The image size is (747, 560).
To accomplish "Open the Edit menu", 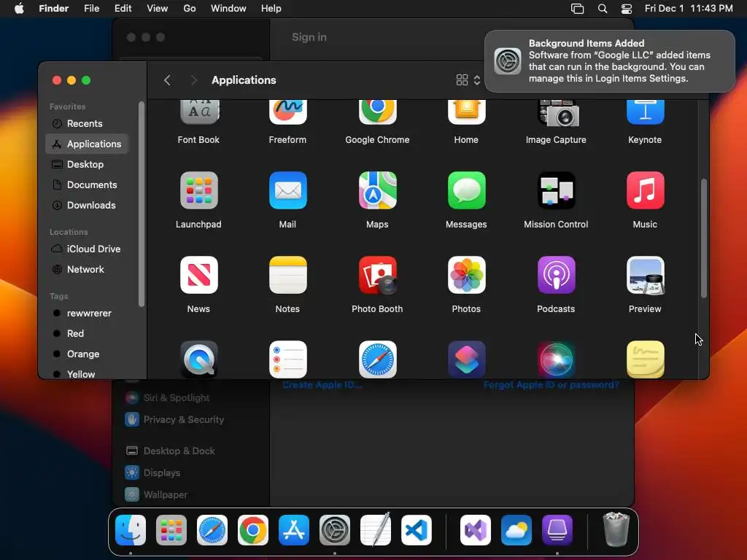I will coord(123,9).
